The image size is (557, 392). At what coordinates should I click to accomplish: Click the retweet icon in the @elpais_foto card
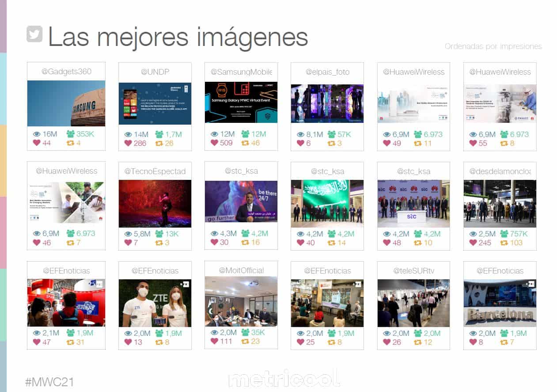pos(332,143)
